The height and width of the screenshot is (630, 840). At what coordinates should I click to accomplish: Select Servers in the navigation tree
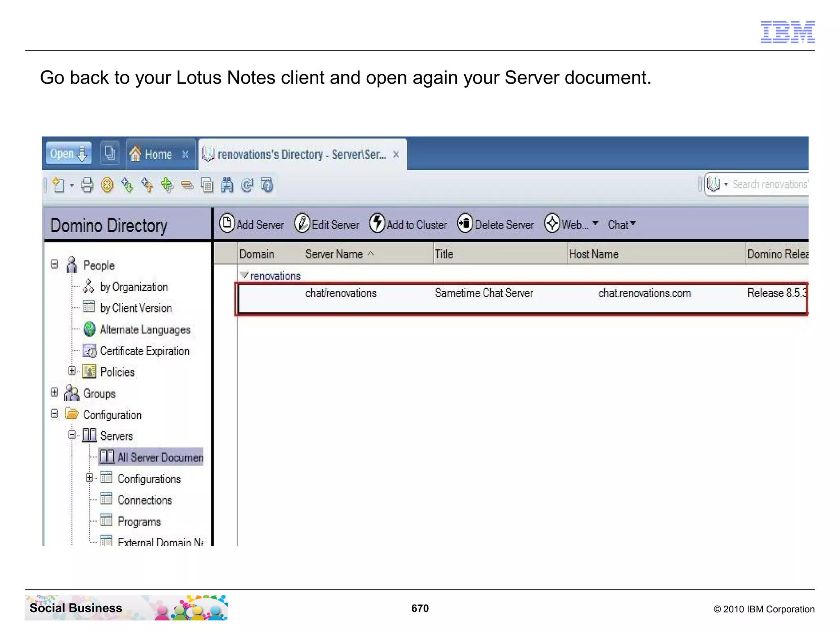point(116,436)
